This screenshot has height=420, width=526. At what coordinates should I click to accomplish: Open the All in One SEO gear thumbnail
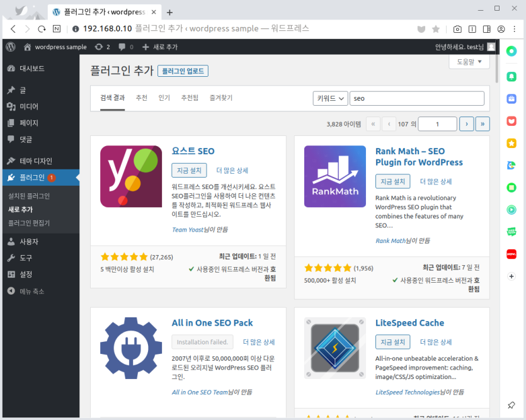131,348
